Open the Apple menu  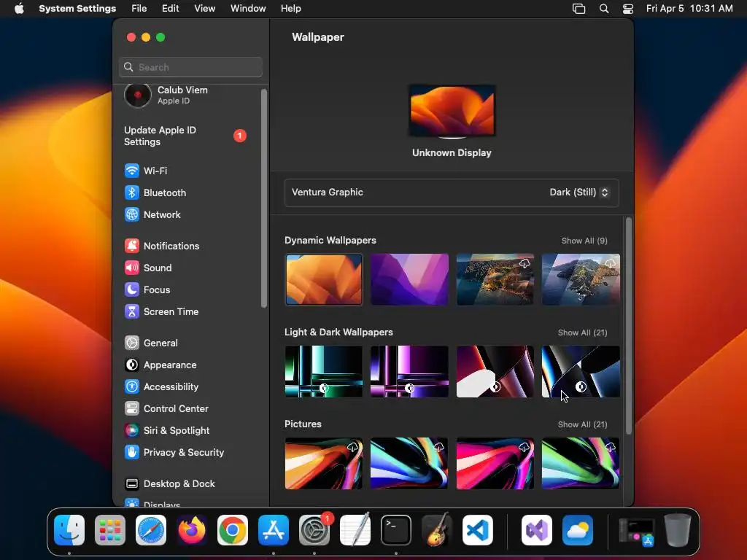[x=19, y=9]
